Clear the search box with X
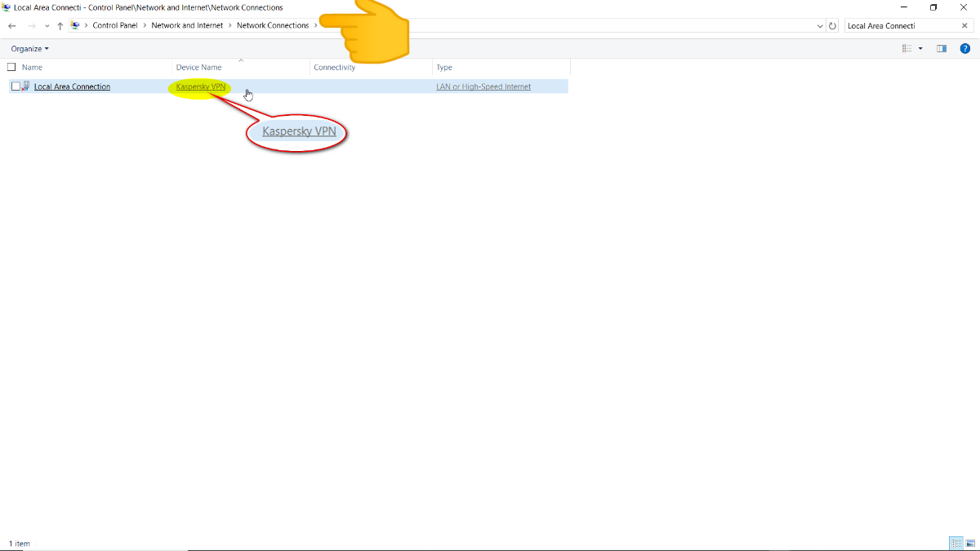 point(964,25)
